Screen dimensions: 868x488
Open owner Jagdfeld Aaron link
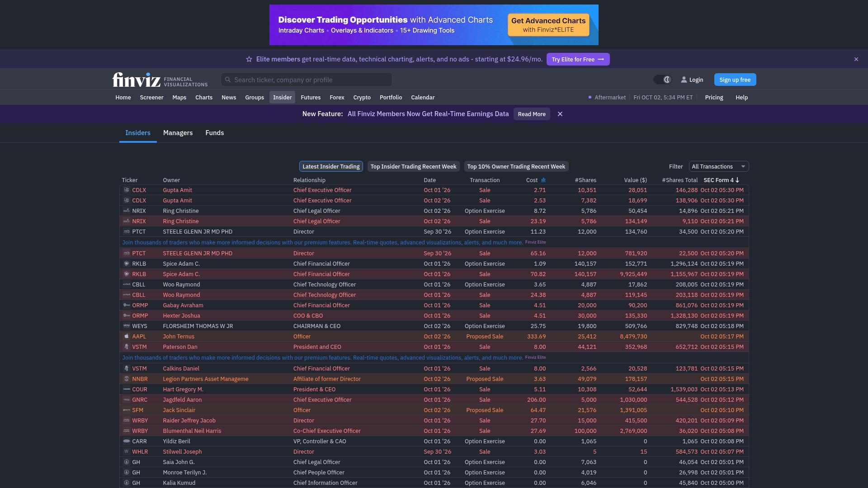pyautogui.click(x=182, y=399)
